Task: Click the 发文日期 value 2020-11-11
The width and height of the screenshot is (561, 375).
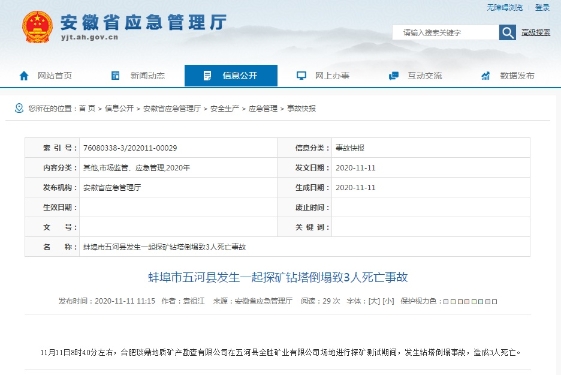Action: [x=355, y=168]
